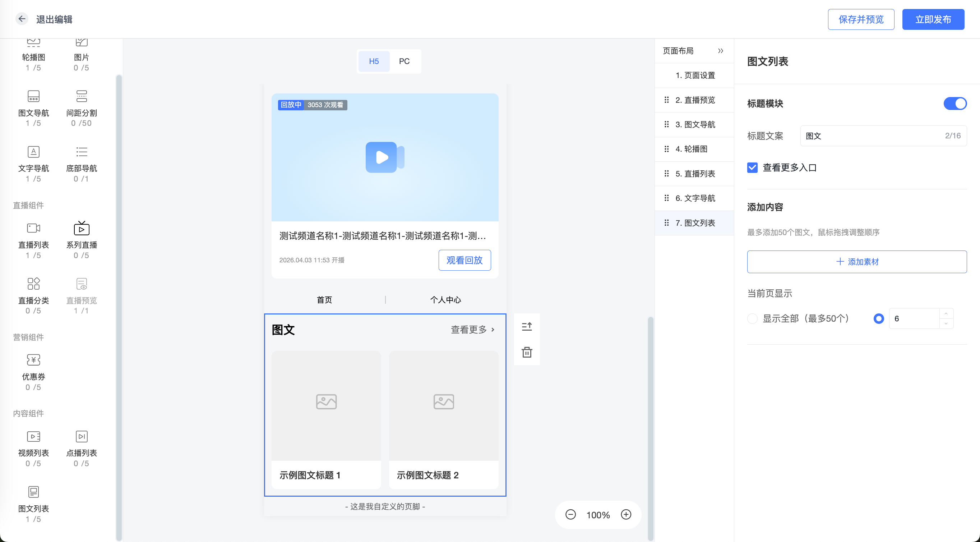
Task: Click drag handle for 6. 文字导航
Action: pos(666,198)
